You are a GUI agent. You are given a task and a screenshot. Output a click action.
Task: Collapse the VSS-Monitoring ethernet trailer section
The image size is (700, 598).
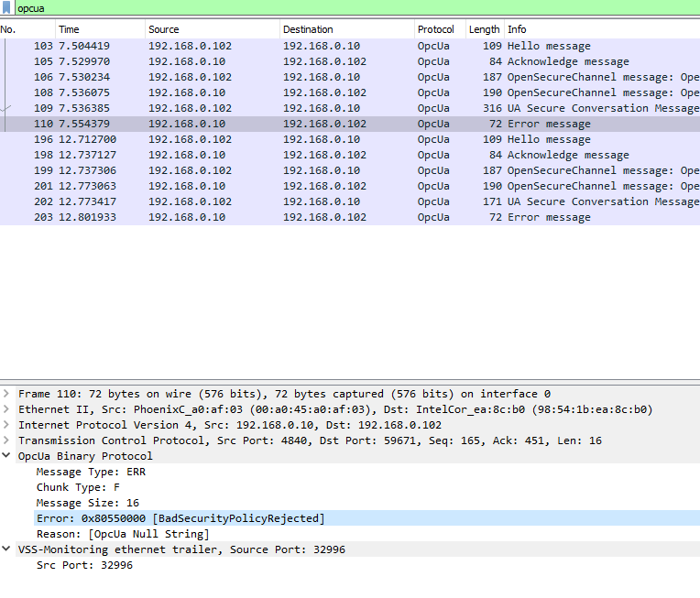pos(7,549)
